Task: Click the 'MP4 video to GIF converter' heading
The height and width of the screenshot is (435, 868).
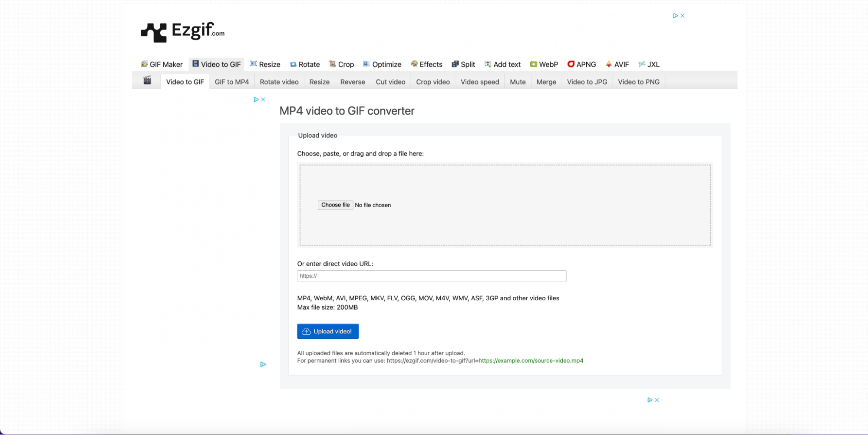Action: [x=347, y=111]
